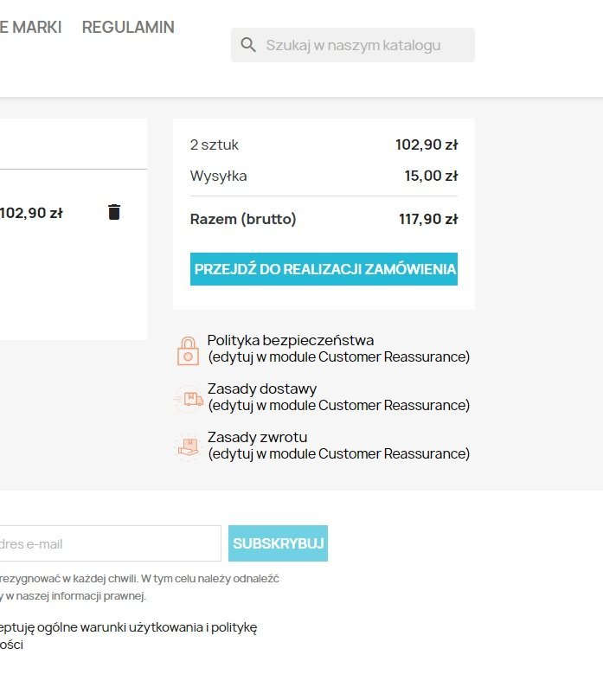This screenshot has height=700, width=603.
Task: Click the padlock security policy icon
Action: tap(188, 351)
